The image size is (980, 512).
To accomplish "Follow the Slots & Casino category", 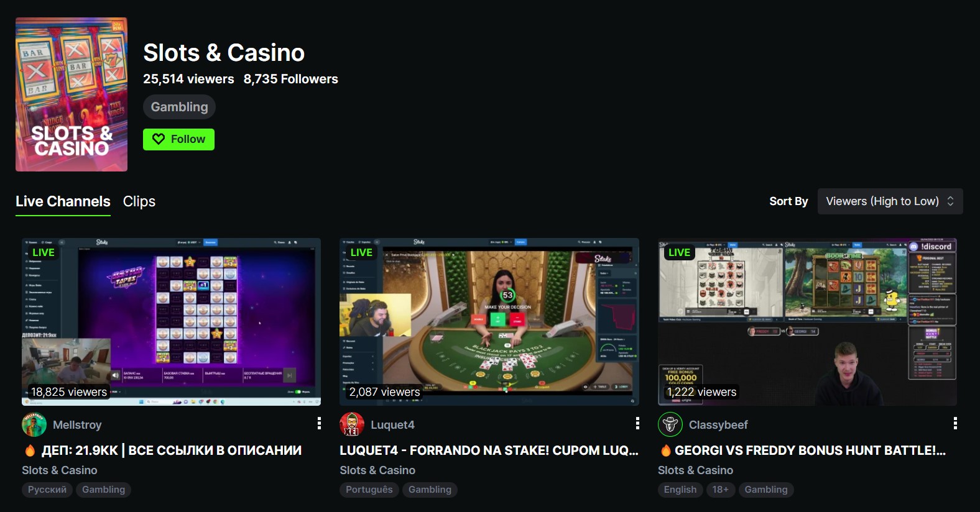I will coord(178,139).
